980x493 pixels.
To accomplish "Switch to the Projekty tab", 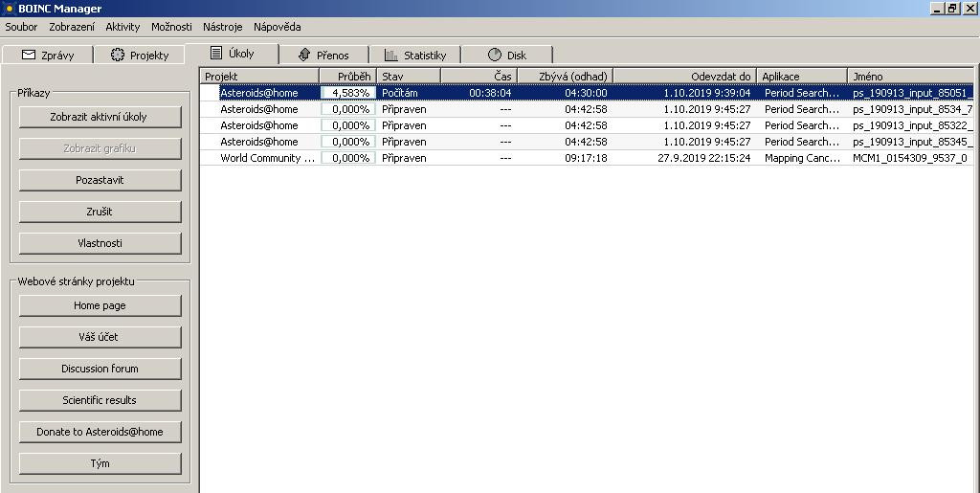I will coord(140,55).
